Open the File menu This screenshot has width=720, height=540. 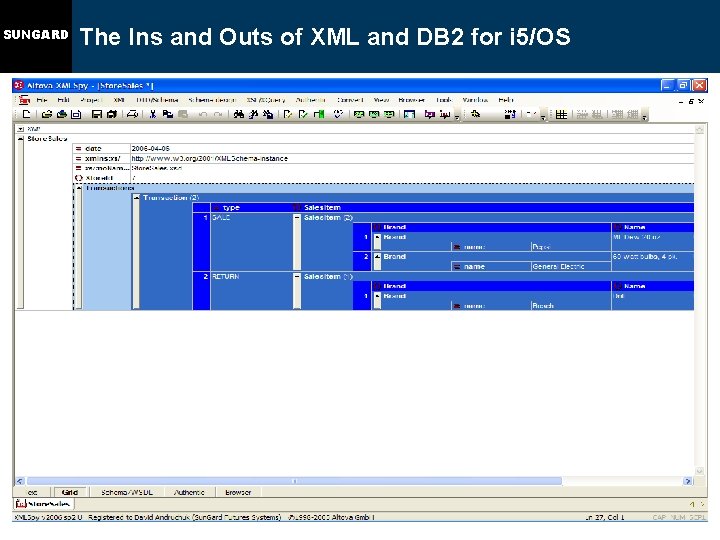(42, 100)
